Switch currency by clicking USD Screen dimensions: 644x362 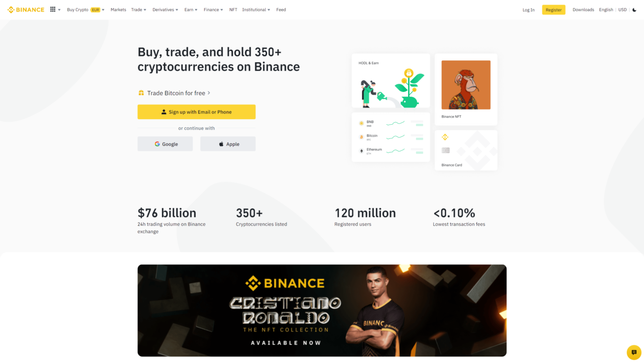click(622, 10)
